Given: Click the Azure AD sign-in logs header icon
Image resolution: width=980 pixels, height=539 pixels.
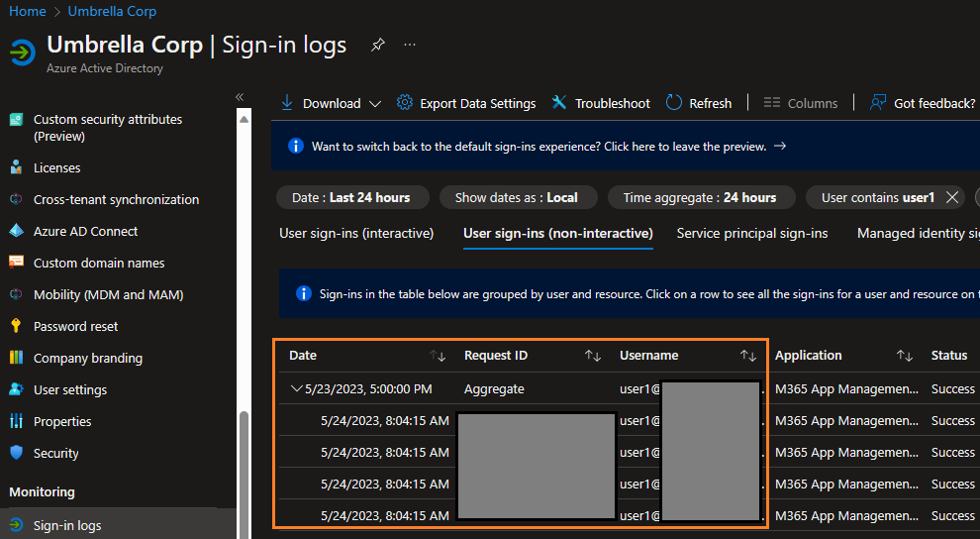Looking at the screenshot, I should pos(23,53).
